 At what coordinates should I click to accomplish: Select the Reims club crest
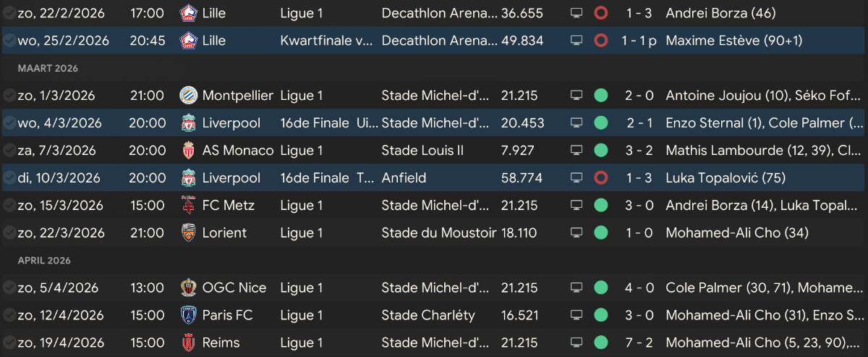coord(188,343)
